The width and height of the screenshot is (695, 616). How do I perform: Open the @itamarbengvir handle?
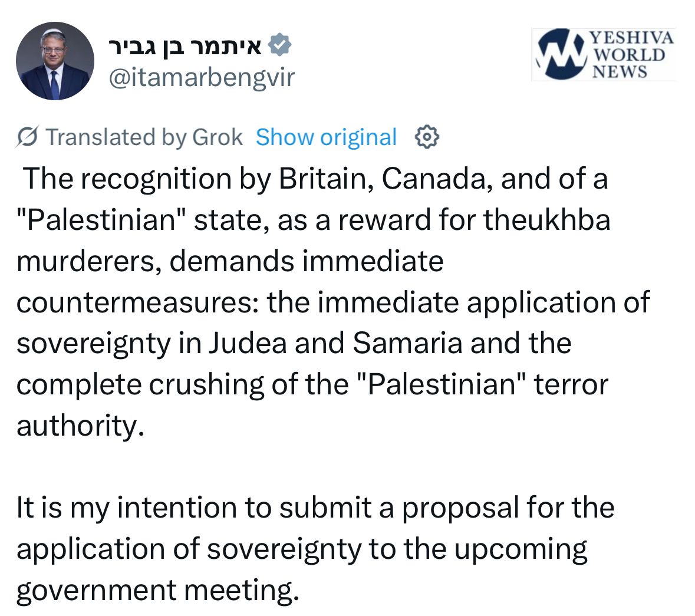tap(202, 77)
